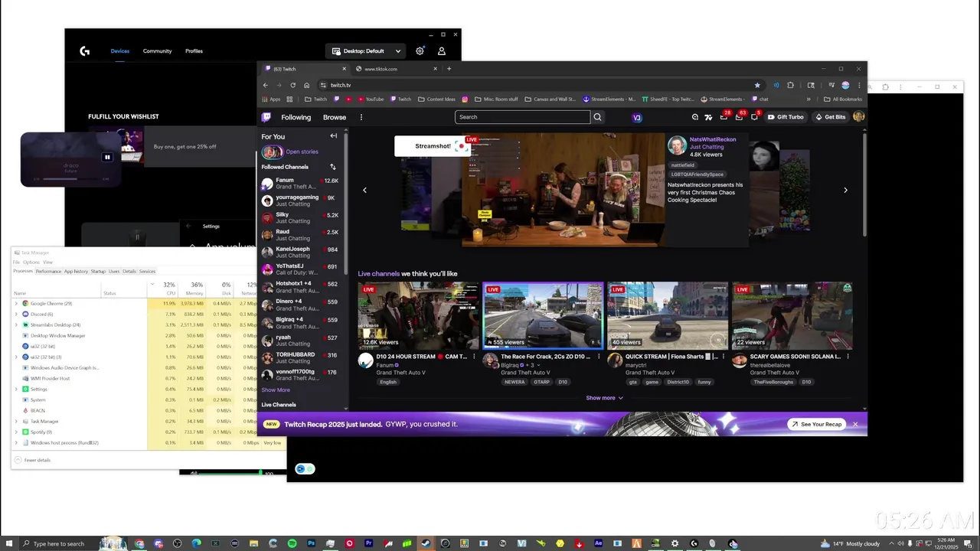This screenshot has width=980, height=551.
Task: Expand Spotify (9) process group
Action: point(16,432)
